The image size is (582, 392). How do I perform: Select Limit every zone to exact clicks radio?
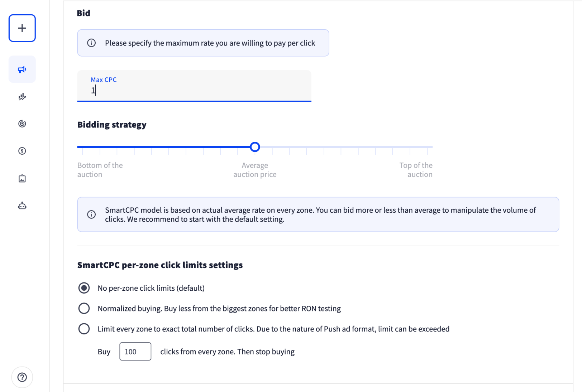[84, 329]
